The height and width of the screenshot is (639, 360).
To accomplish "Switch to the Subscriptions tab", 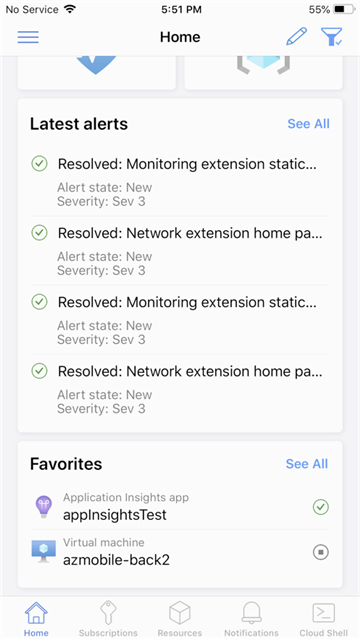I will [108, 619].
